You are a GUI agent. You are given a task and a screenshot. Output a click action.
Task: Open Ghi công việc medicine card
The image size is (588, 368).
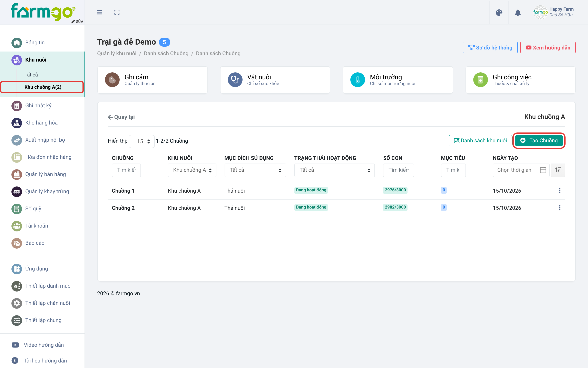(x=520, y=80)
